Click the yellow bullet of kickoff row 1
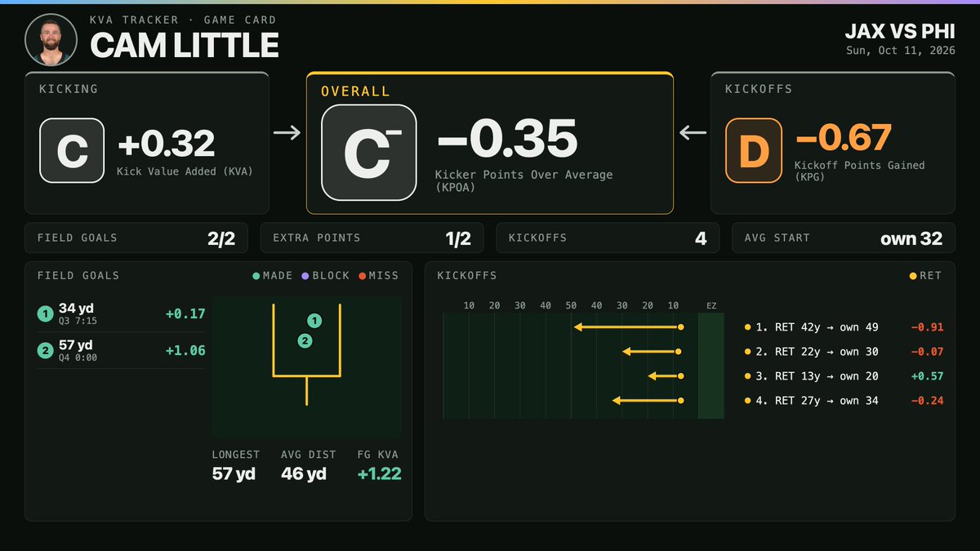980x551 pixels. click(x=747, y=327)
